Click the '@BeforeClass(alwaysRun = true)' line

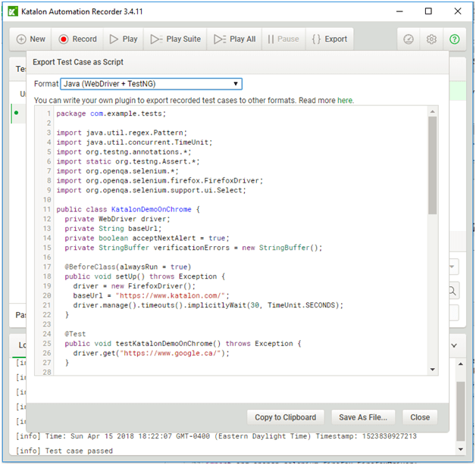tap(128, 267)
